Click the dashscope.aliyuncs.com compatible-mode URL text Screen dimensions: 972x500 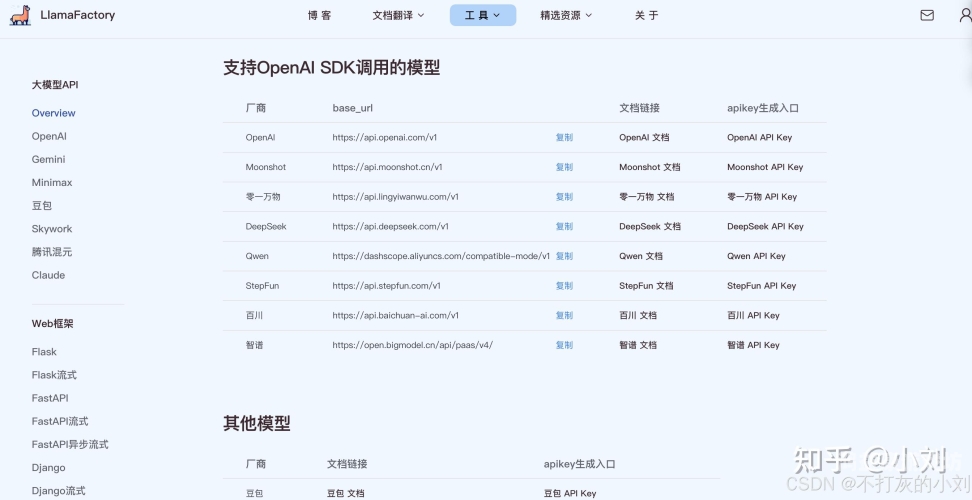441,256
